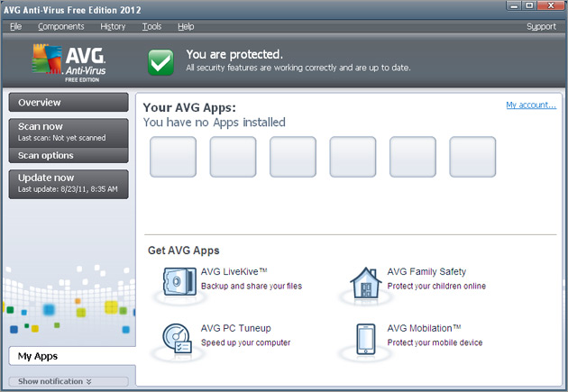This screenshot has height=392, width=568.
Task: Click the AVG Mobilation title
Action: tap(424, 328)
